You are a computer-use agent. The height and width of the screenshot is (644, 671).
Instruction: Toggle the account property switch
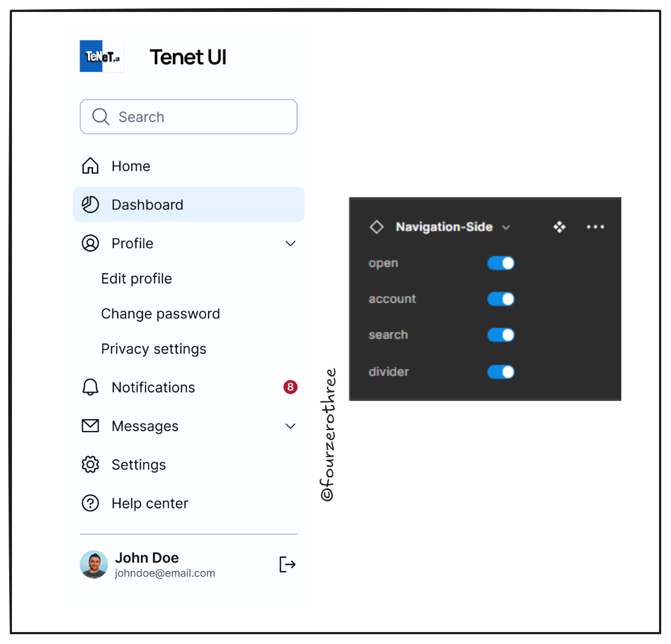click(x=501, y=299)
